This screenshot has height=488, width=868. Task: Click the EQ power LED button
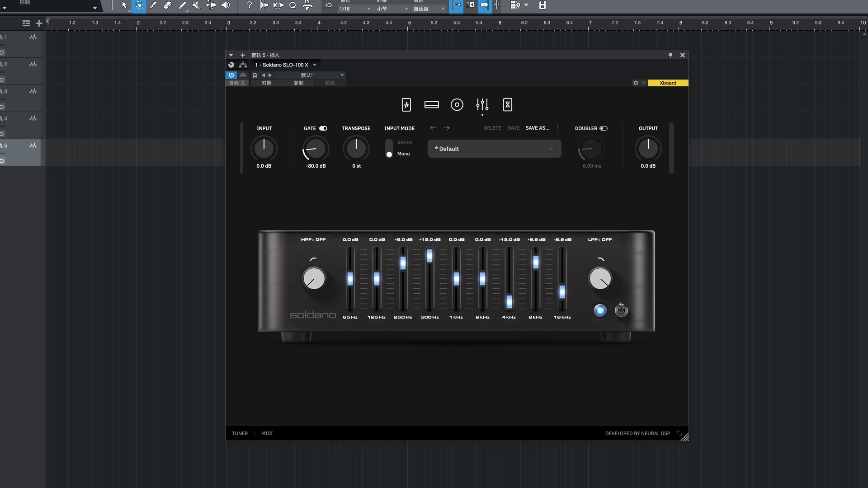600,310
